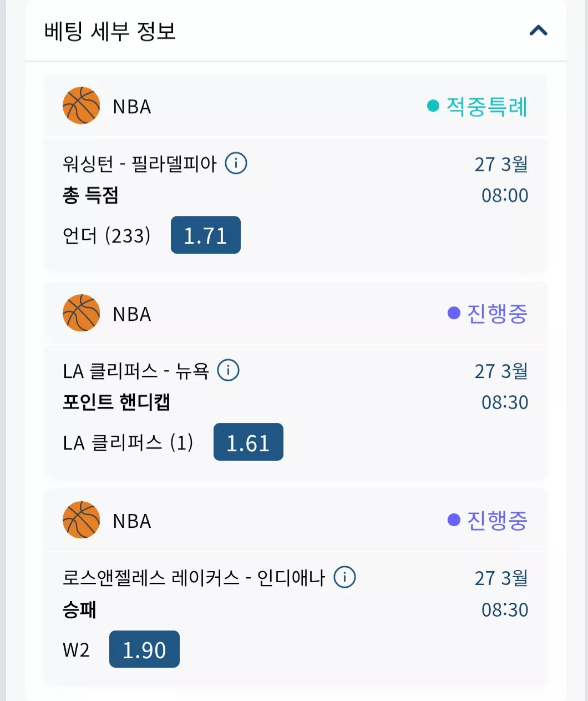
Task: Click the 적중특례 status label
Action: point(487,106)
